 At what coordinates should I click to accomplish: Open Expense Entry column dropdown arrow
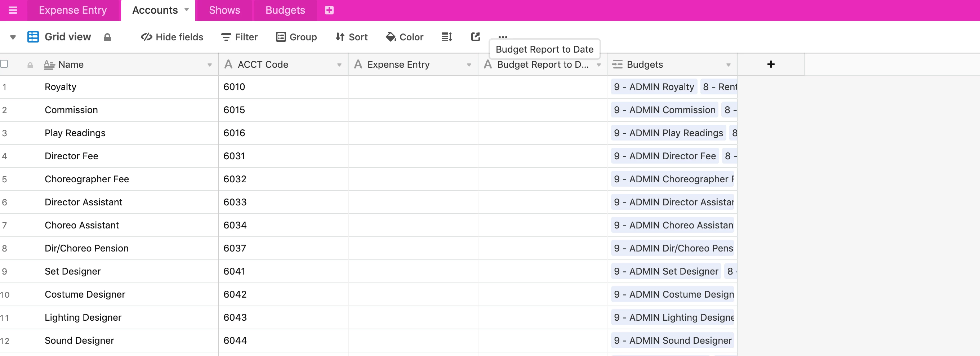pyautogui.click(x=469, y=65)
